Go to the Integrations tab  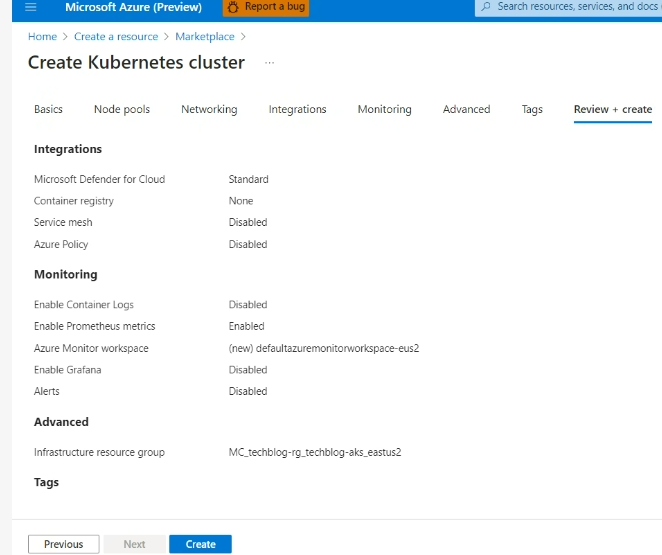pyautogui.click(x=297, y=110)
